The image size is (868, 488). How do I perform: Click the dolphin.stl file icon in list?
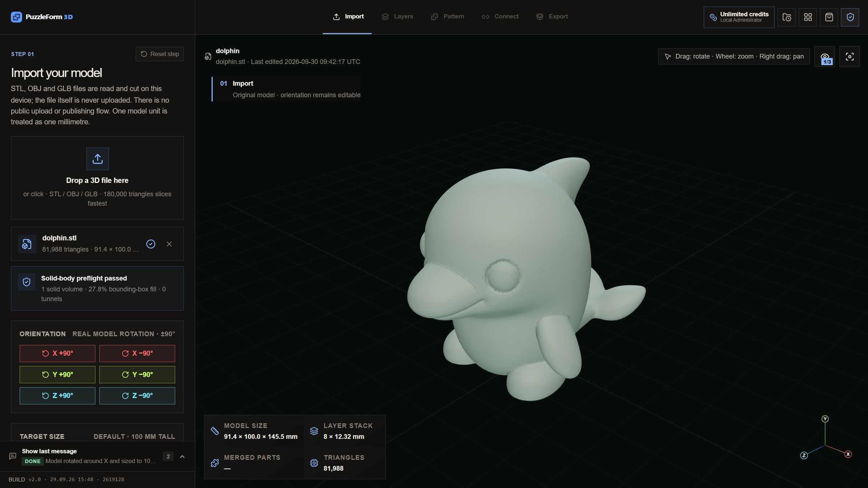(27, 244)
